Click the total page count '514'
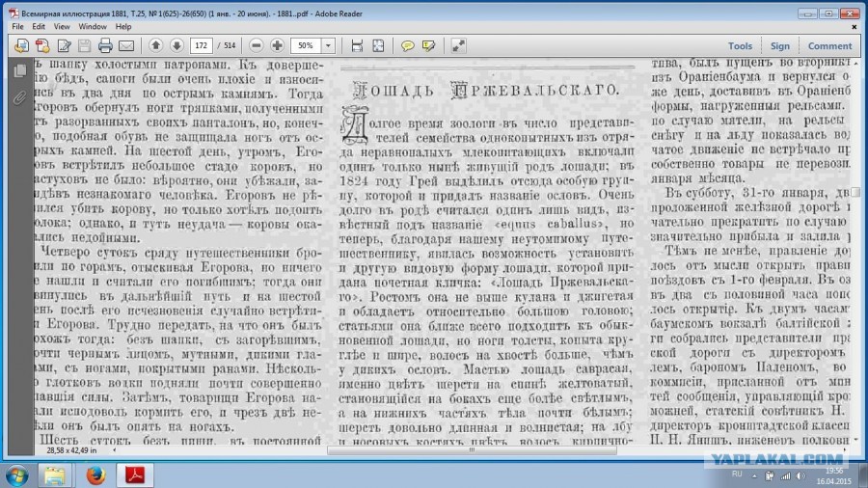Image resolution: width=868 pixels, height=488 pixels. [230, 46]
